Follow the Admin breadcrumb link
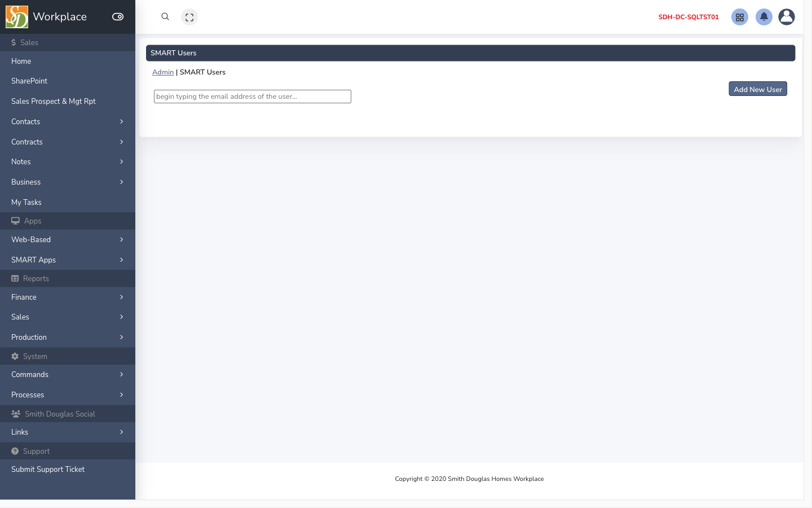 [x=163, y=72]
